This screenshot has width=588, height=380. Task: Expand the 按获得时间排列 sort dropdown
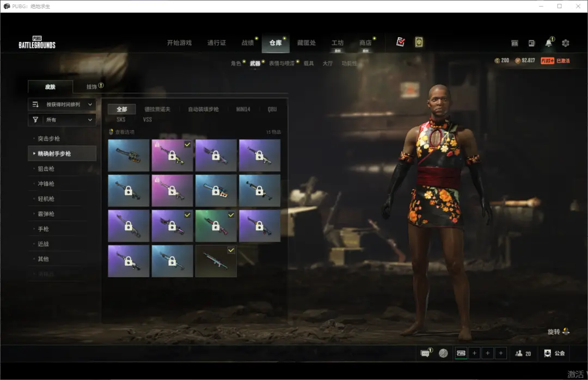pos(62,104)
